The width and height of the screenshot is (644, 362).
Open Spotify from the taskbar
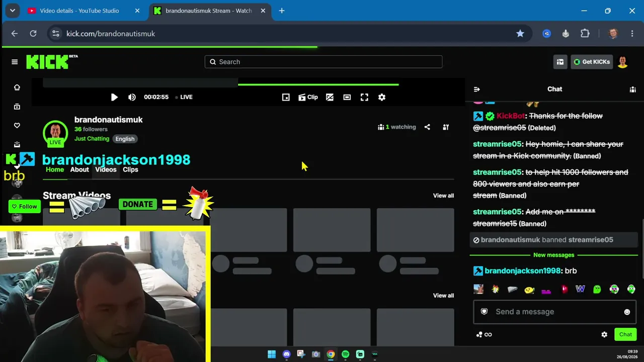pos(345,354)
